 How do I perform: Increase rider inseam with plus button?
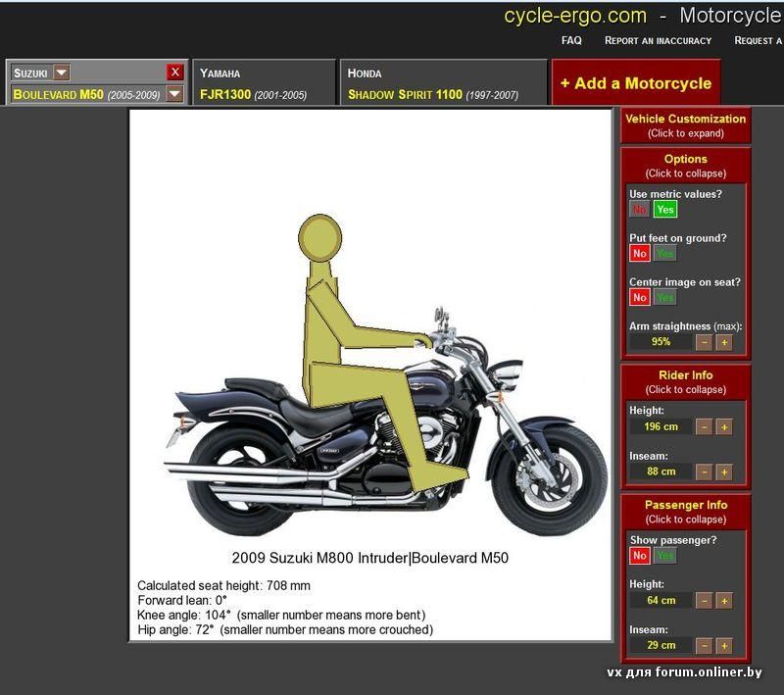(724, 472)
